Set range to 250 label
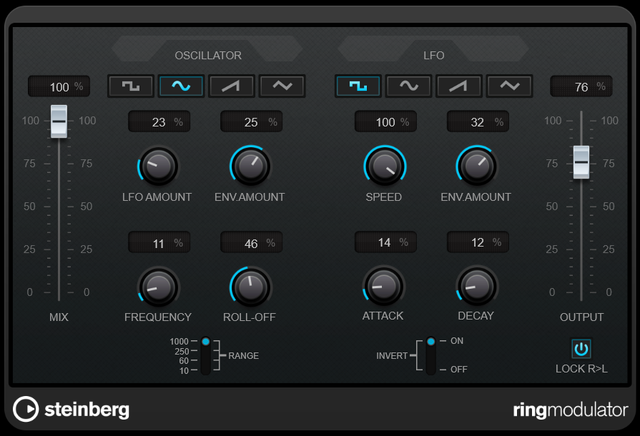 [182, 351]
